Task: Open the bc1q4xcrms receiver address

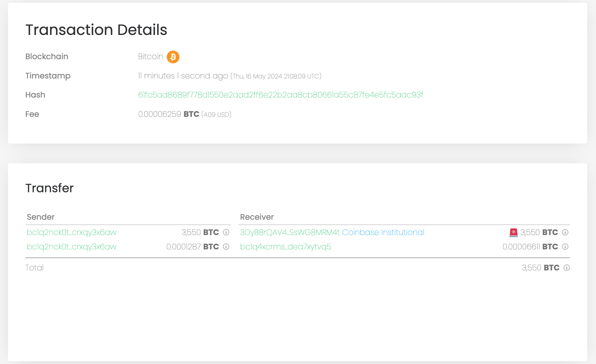Action: (x=285, y=247)
